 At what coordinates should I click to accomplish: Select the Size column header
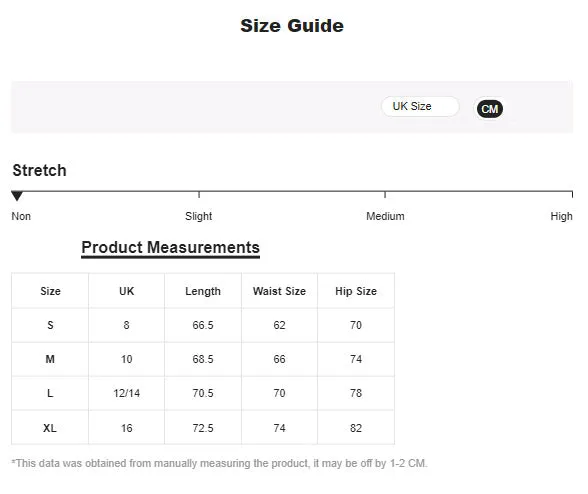50,291
